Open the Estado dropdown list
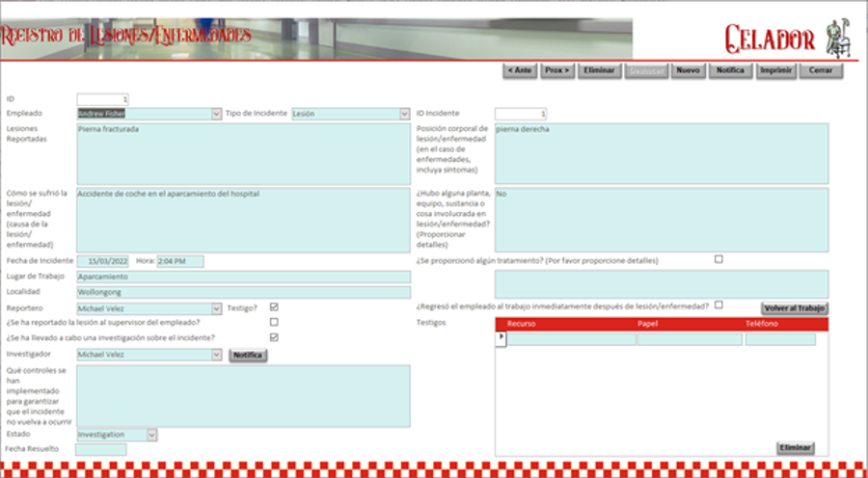Image resolution: width=868 pixels, height=478 pixels. pyautogui.click(x=151, y=435)
